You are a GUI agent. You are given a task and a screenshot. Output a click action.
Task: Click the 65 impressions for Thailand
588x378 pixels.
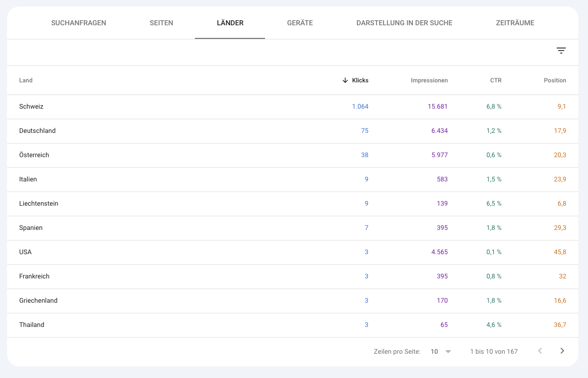point(444,325)
